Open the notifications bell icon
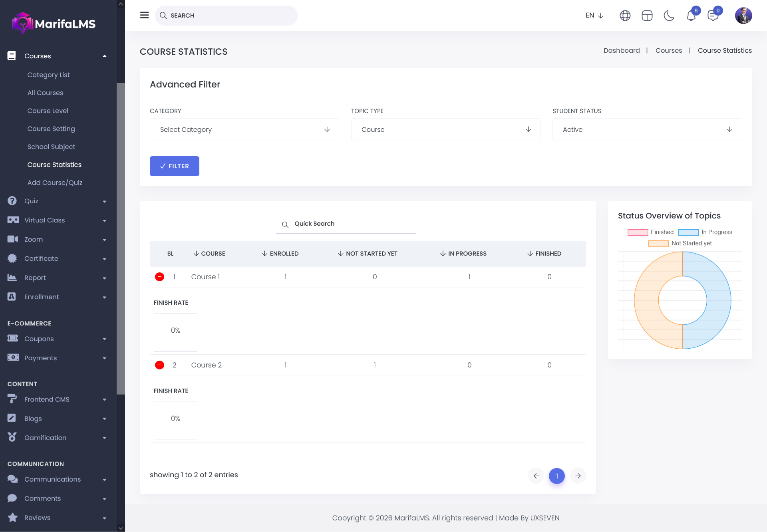This screenshot has width=767, height=532. coord(691,16)
